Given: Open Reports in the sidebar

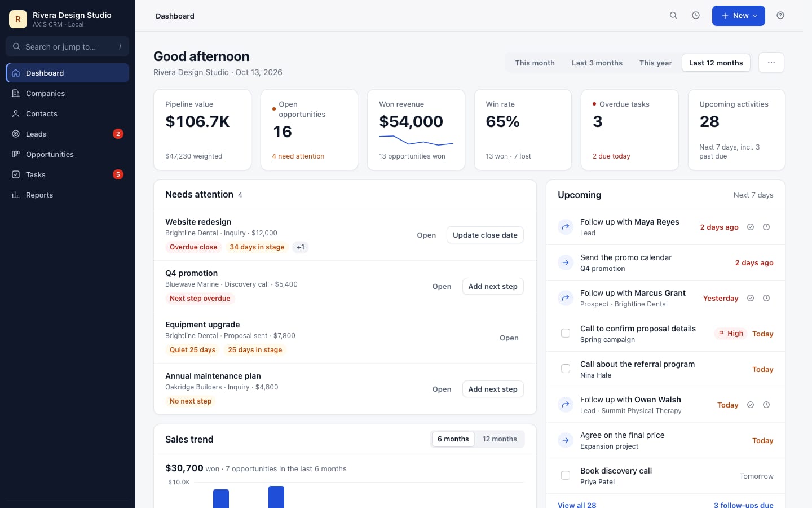Looking at the screenshot, I should [68, 195].
